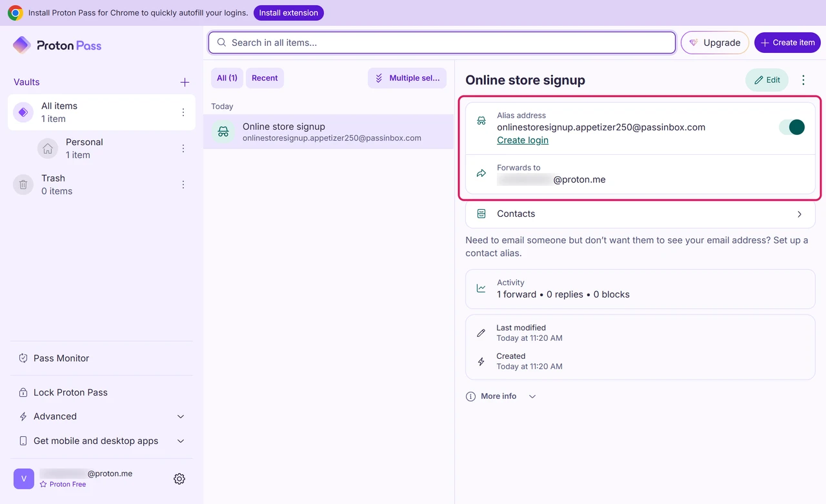Open Contacts with the right arrow
The height and width of the screenshot is (504, 826).
click(800, 214)
